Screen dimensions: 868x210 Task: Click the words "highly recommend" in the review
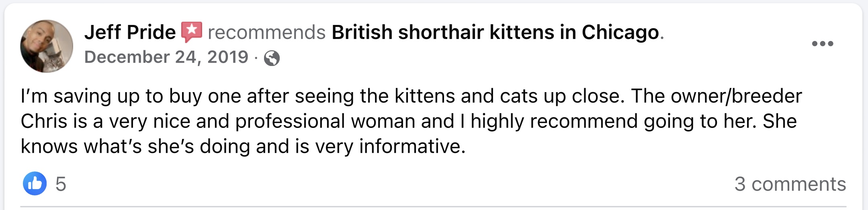[x=554, y=121]
